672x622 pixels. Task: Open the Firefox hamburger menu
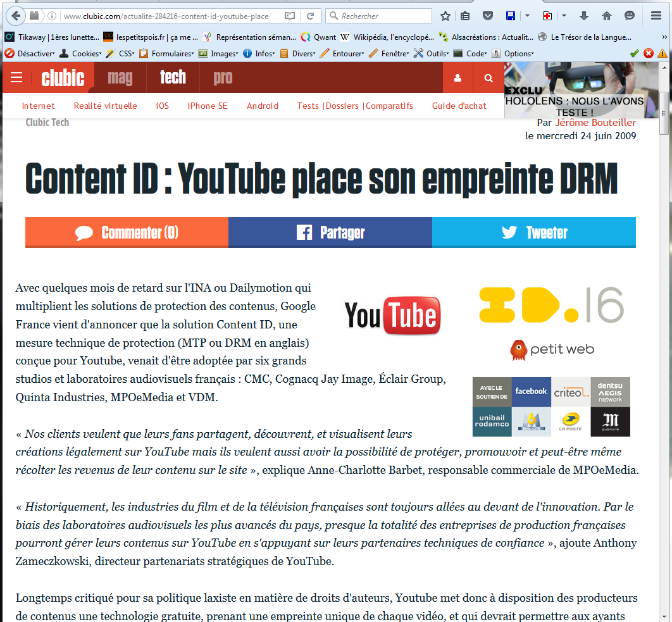(656, 16)
